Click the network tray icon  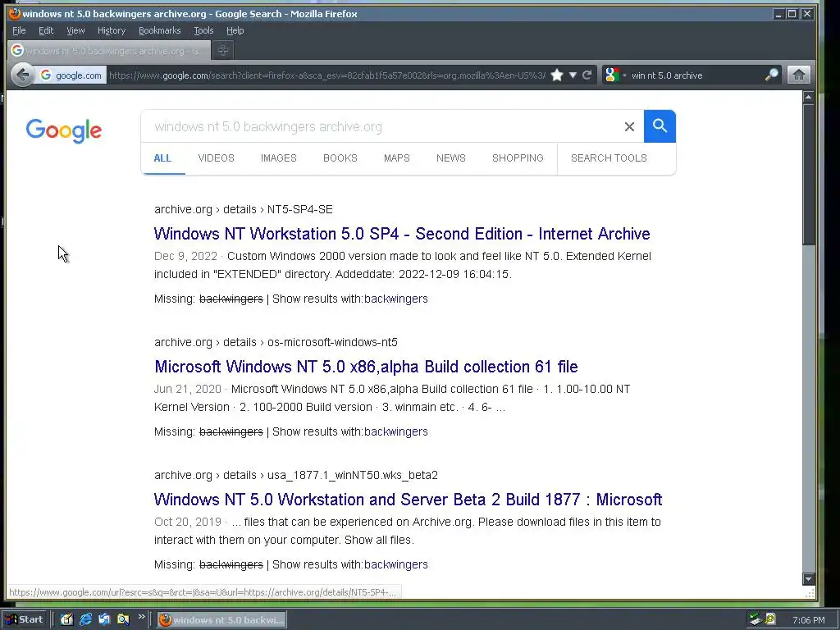click(756, 619)
